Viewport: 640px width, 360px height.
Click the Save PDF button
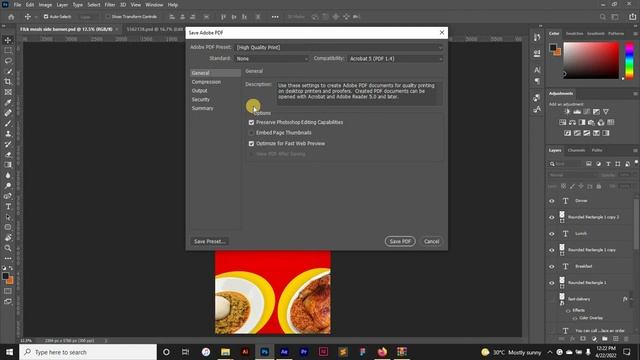400,242
